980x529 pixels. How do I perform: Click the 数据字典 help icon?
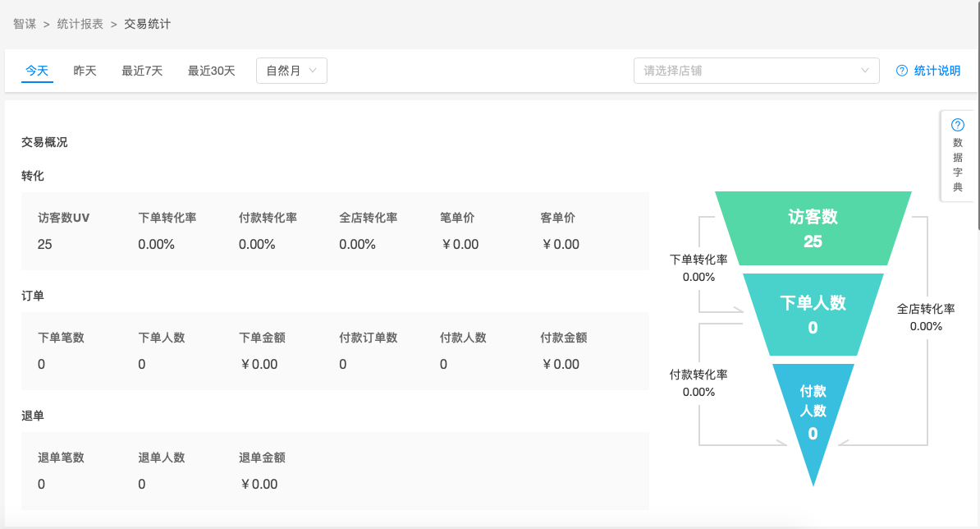click(x=958, y=125)
